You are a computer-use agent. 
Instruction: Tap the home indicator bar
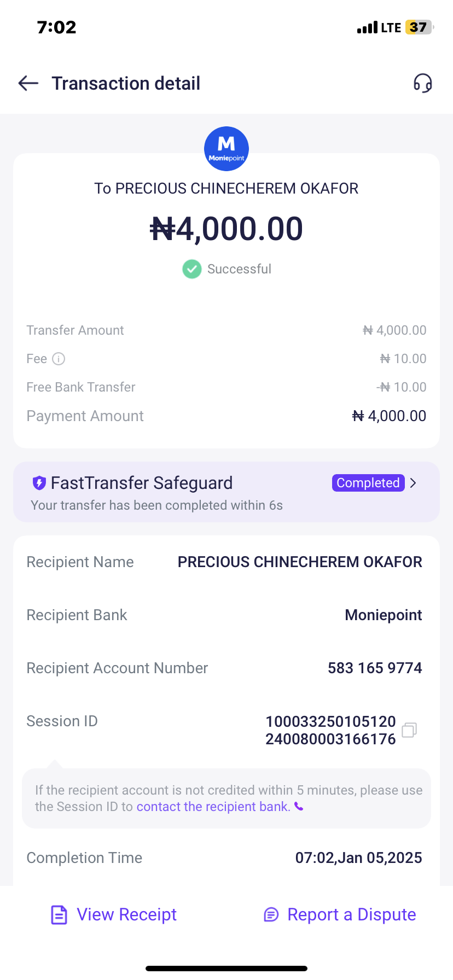[226, 968]
